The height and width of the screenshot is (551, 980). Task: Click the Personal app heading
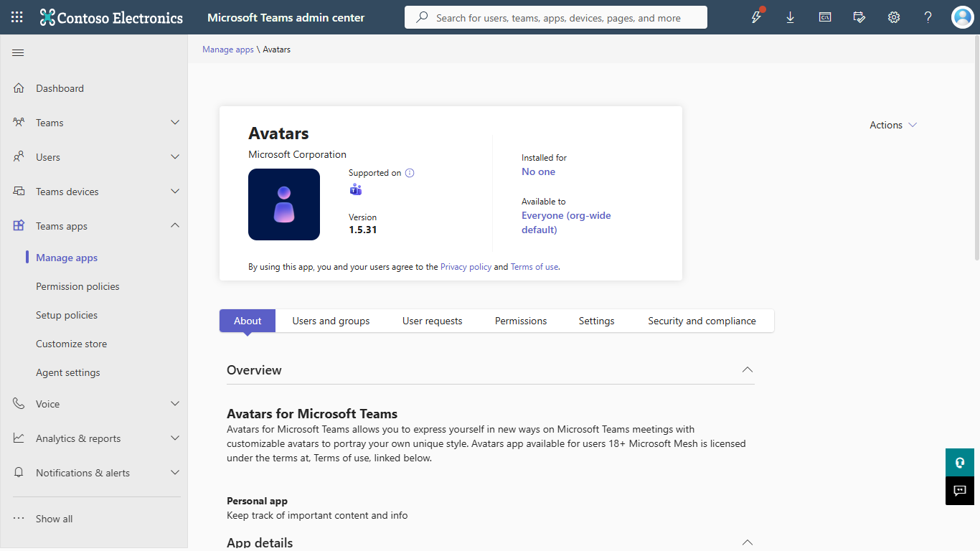[x=257, y=501]
